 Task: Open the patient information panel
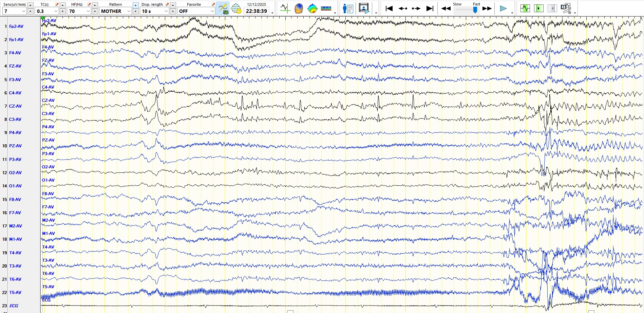[x=348, y=8]
